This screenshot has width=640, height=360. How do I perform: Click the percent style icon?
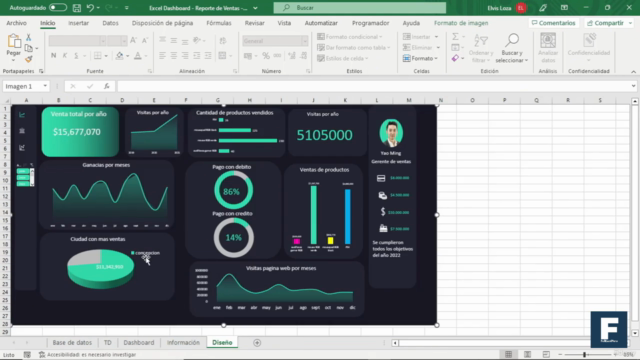266,56
